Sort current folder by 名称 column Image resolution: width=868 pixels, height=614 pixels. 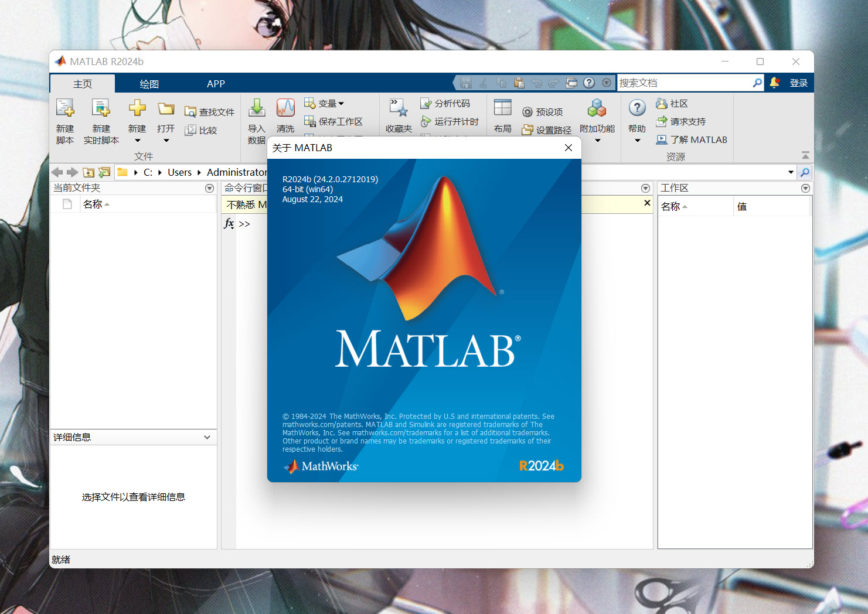point(93,204)
